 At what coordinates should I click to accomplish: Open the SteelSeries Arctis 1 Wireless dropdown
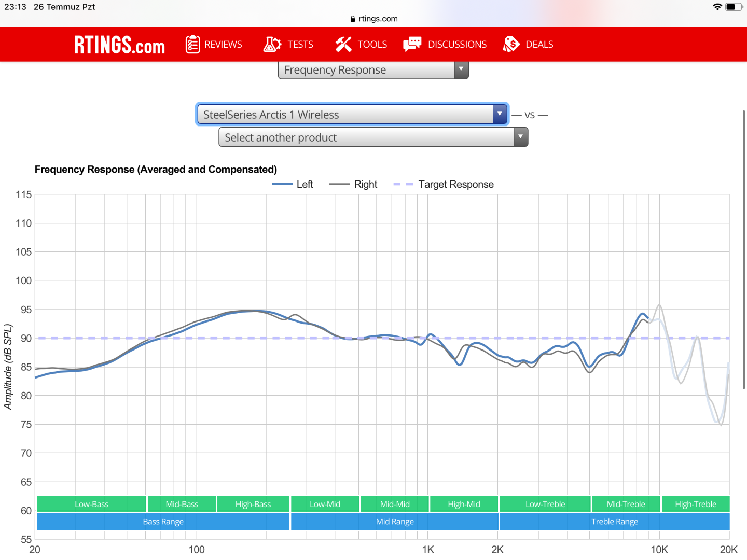pos(352,114)
